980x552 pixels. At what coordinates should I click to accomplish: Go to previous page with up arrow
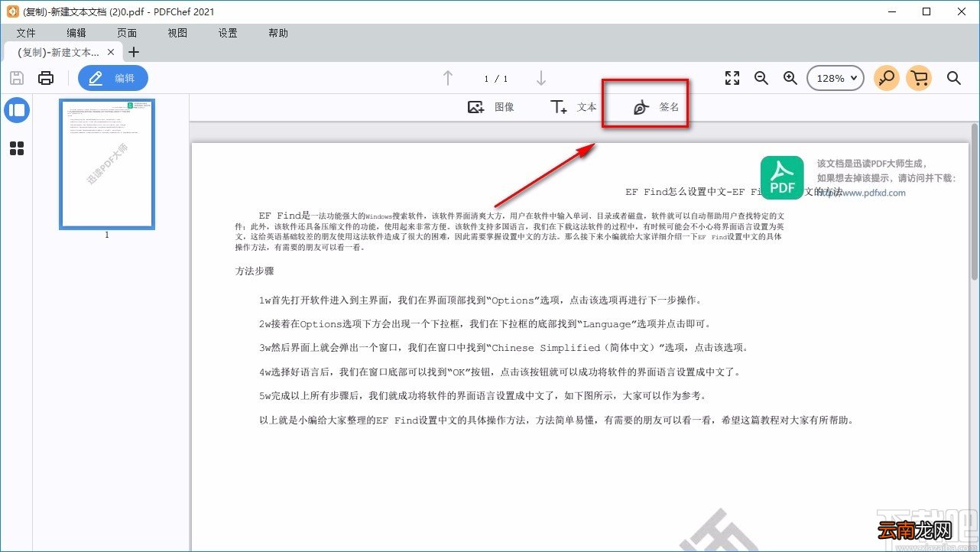tap(448, 78)
